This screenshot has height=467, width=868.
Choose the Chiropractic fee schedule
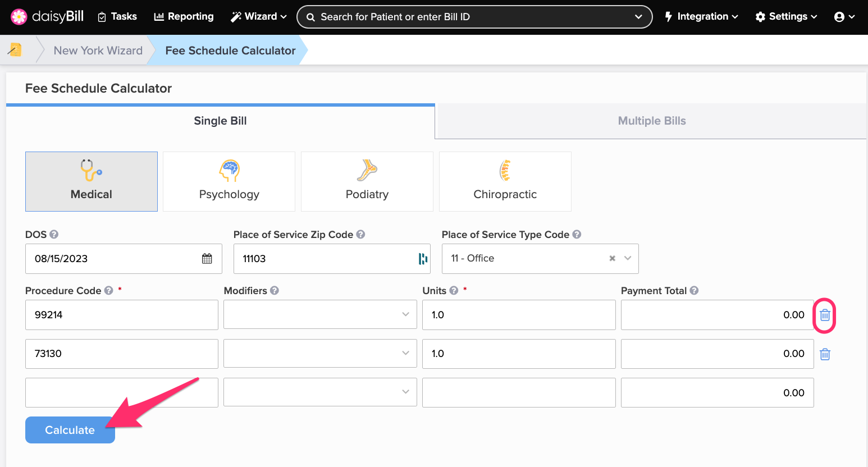[505, 182]
